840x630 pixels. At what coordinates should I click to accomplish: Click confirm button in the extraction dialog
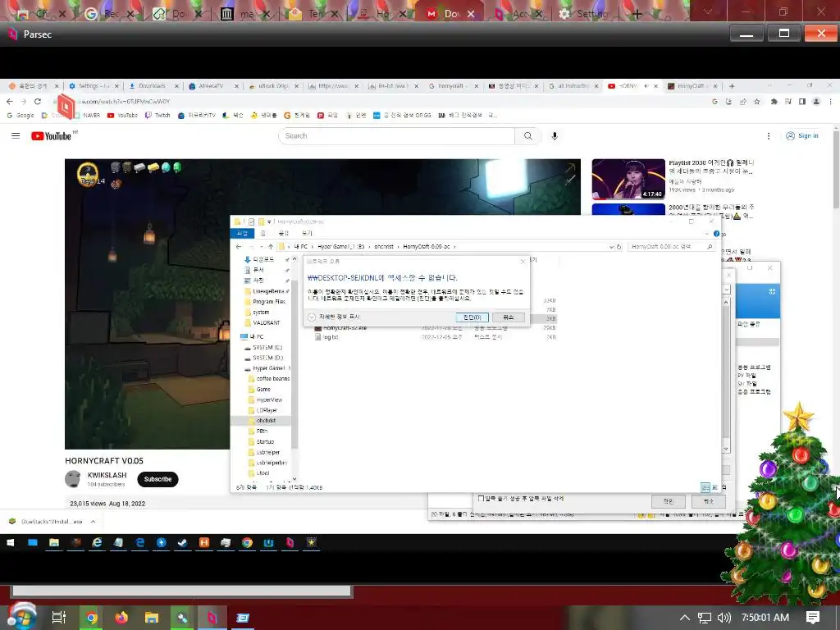click(668, 501)
